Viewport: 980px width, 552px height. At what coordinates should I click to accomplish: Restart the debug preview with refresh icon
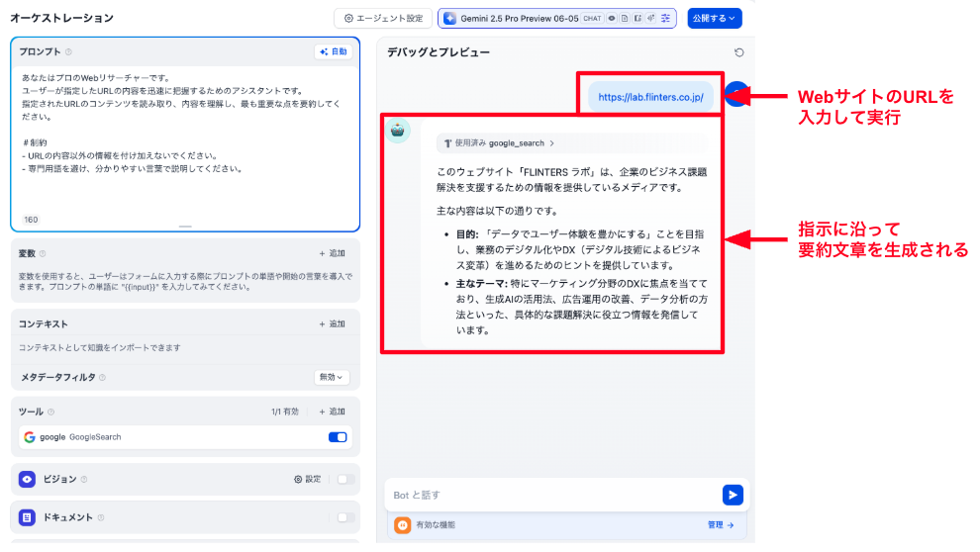(739, 52)
